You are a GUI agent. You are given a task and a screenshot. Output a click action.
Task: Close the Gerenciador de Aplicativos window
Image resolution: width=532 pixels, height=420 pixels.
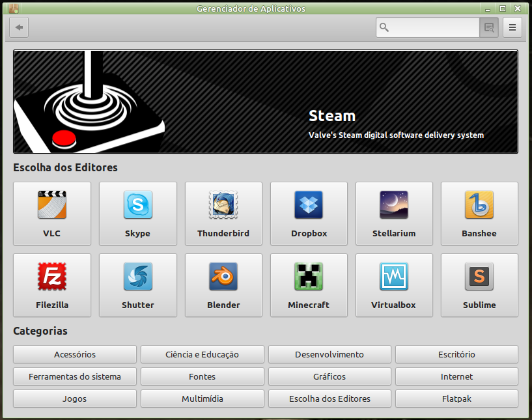tap(518, 8)
